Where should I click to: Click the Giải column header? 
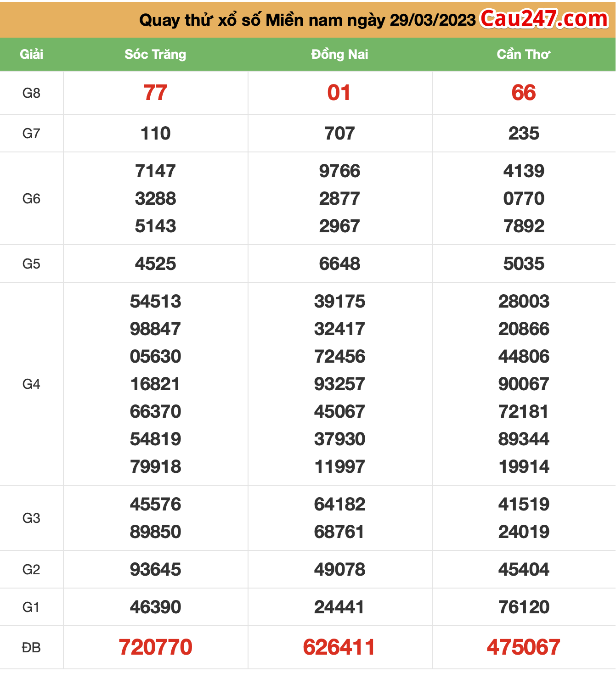tap(31, 54)
